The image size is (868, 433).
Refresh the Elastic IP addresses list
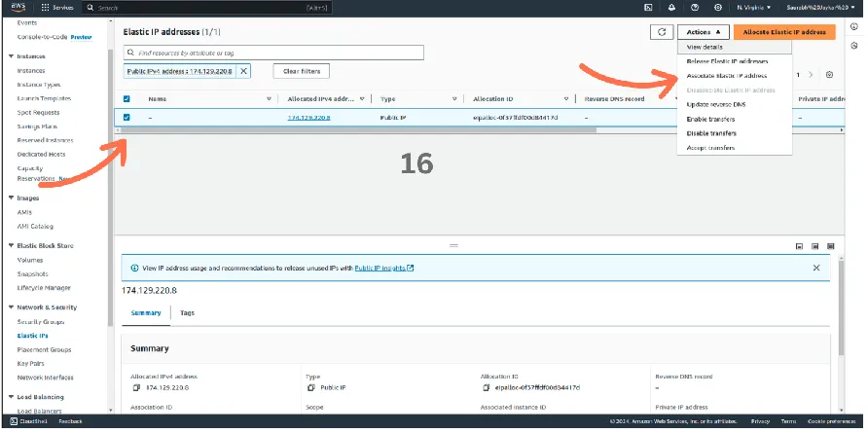point(662,32)
